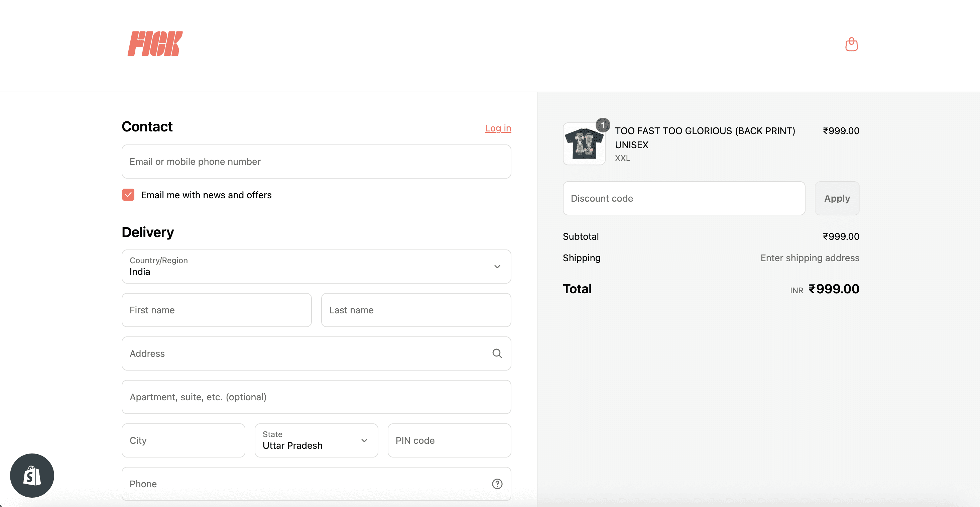Click the quantity badge on product
The width and height of the screenshot is (980, 507).
tap(603, 125)
